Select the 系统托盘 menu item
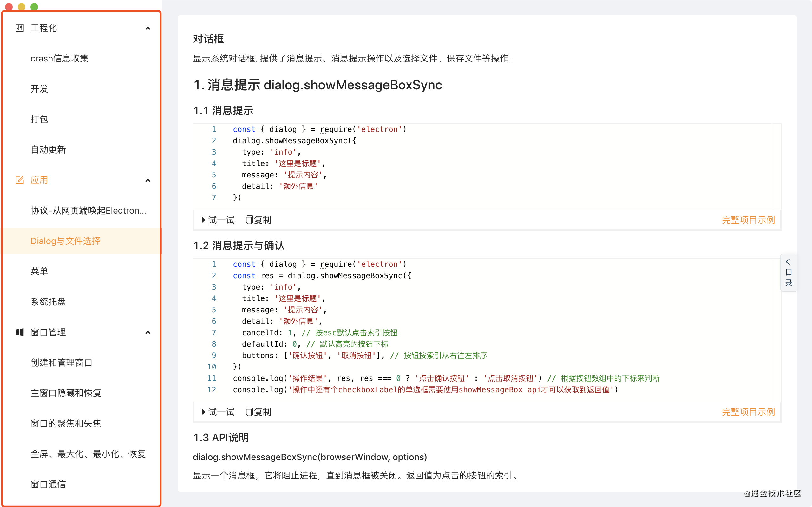Viewport: 812px width, 507px height. pos(48,302)
